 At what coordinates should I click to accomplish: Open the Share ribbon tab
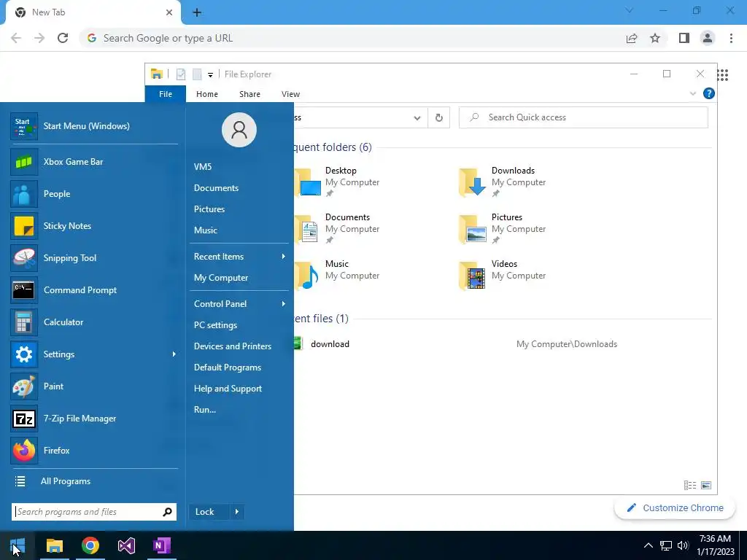click(x=249, y=94)
